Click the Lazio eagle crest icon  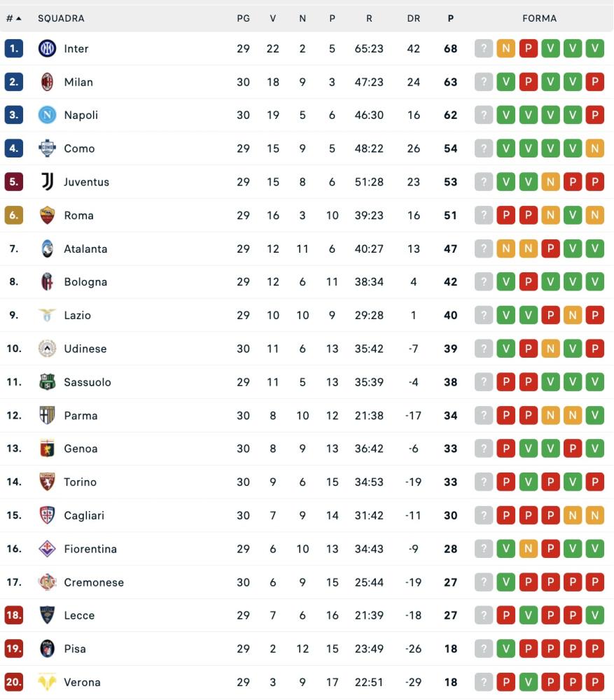47,316
